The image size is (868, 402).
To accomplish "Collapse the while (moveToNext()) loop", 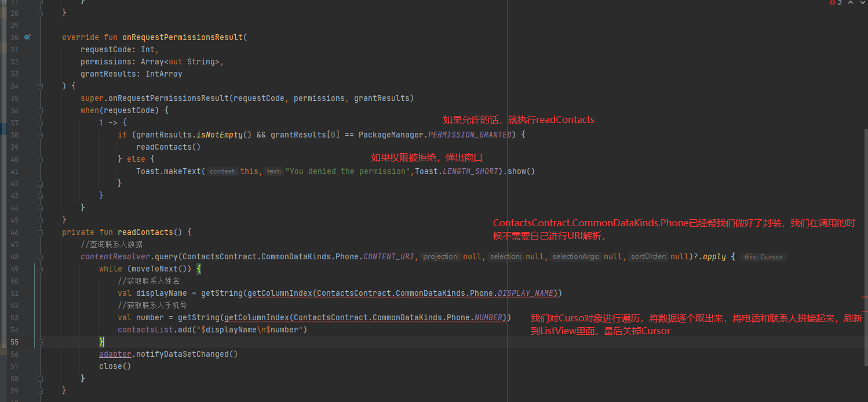I will pos(40,269).
